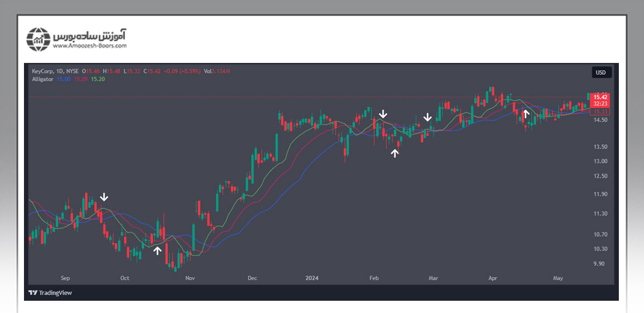
Task: Click the up arrow marker in mid-February
Action: 395,153
